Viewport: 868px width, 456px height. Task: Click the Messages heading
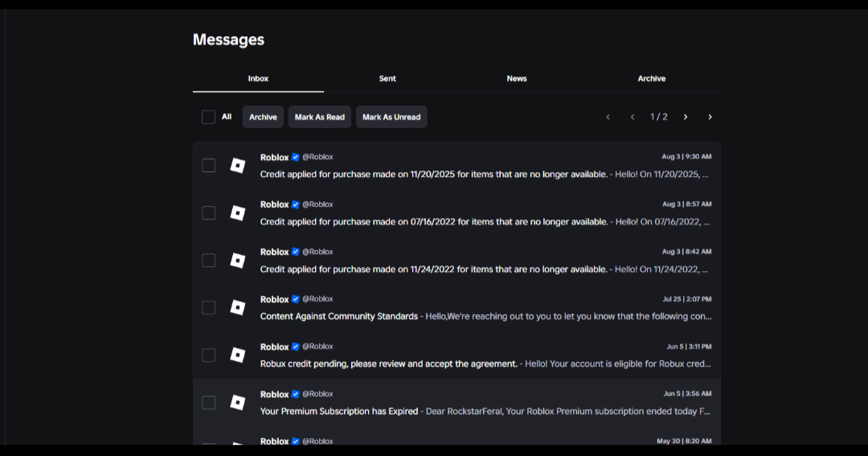228,39
